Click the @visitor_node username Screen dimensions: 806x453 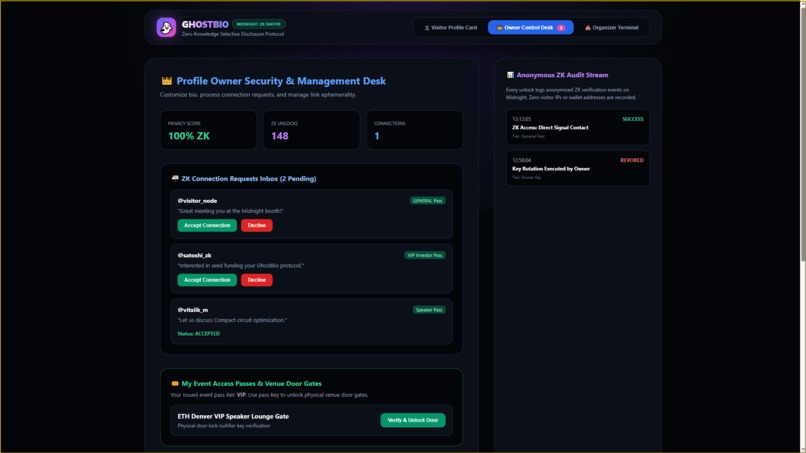click(197, 201)
